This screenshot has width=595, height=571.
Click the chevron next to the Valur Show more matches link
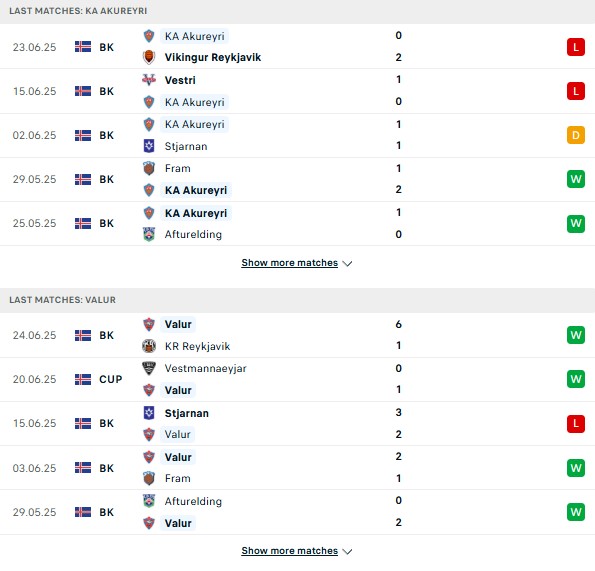pyautogui.click(x=347, y=551)
